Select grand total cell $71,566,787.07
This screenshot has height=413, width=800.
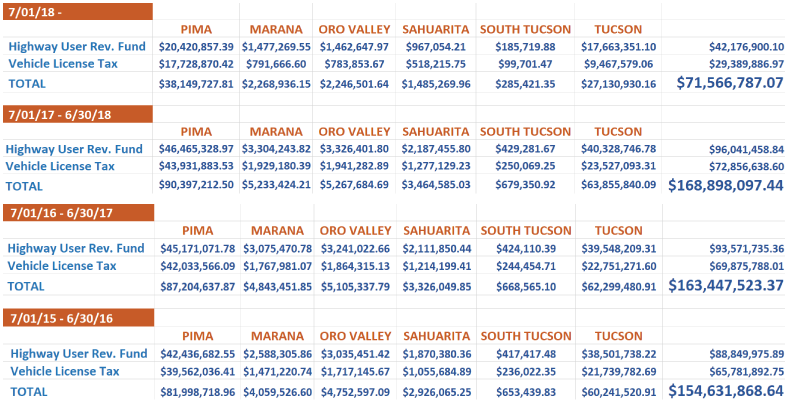tap(729, 82)
